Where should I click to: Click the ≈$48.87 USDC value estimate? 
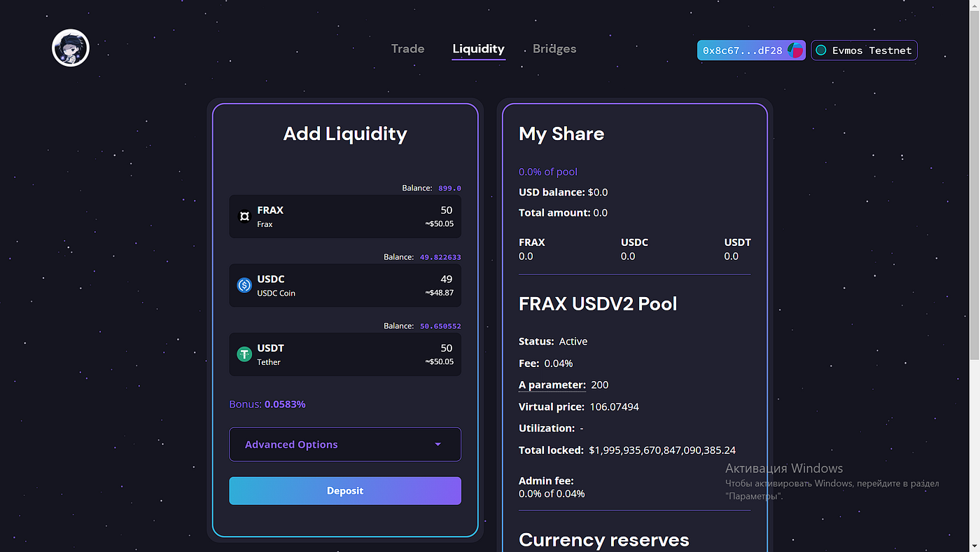(x=439, y=293)
